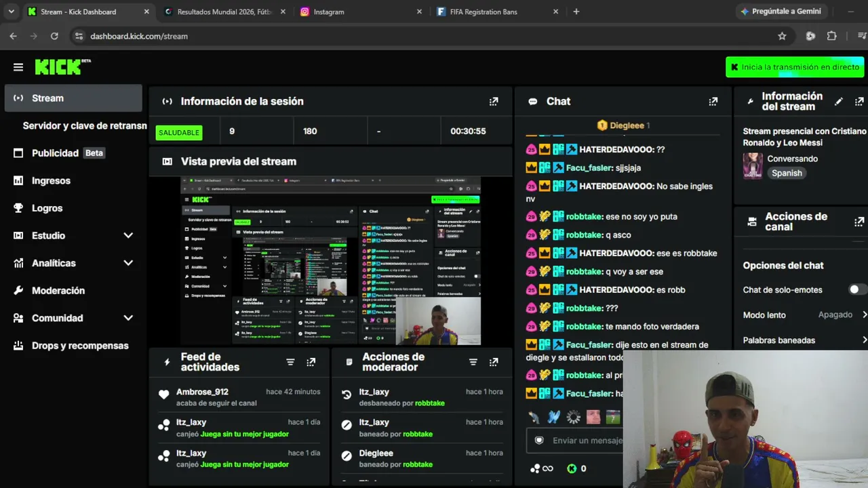Click Inicia la transmisión en directo
The width and height of the screenshot is (868, 488).
[795, 67]
